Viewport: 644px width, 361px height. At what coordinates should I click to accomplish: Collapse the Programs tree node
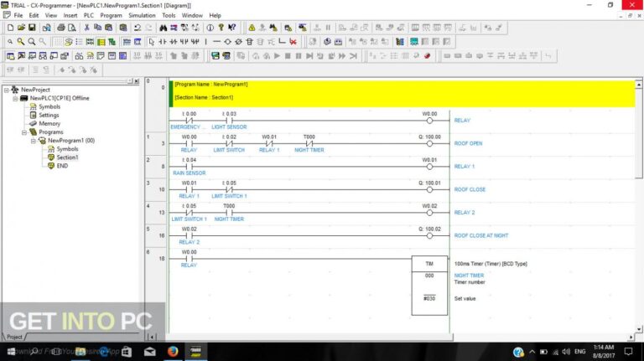point(24,132)
